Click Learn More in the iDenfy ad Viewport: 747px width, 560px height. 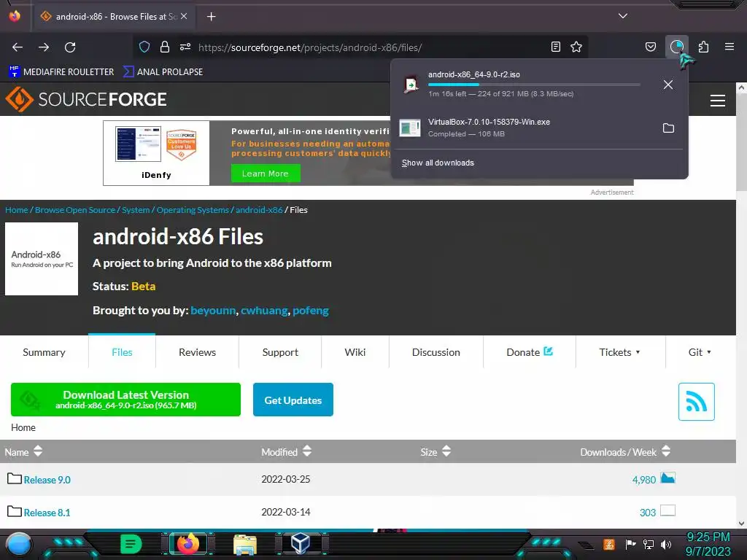[266, 174]
